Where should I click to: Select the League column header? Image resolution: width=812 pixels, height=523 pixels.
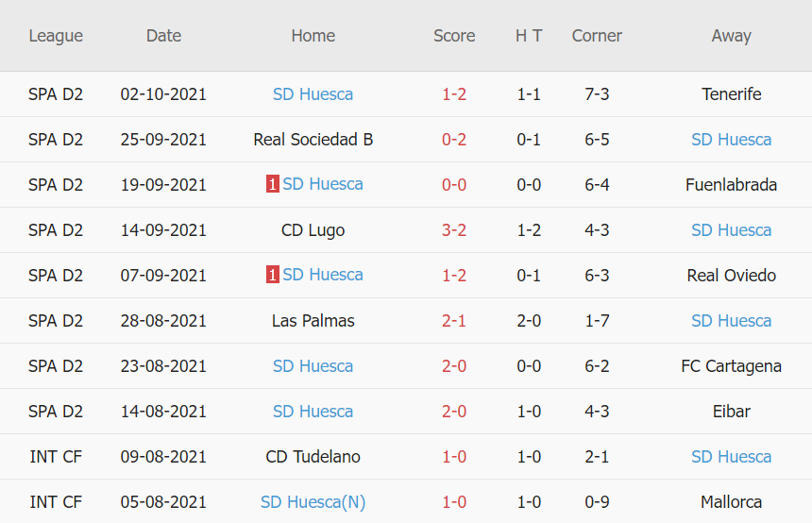56,36
